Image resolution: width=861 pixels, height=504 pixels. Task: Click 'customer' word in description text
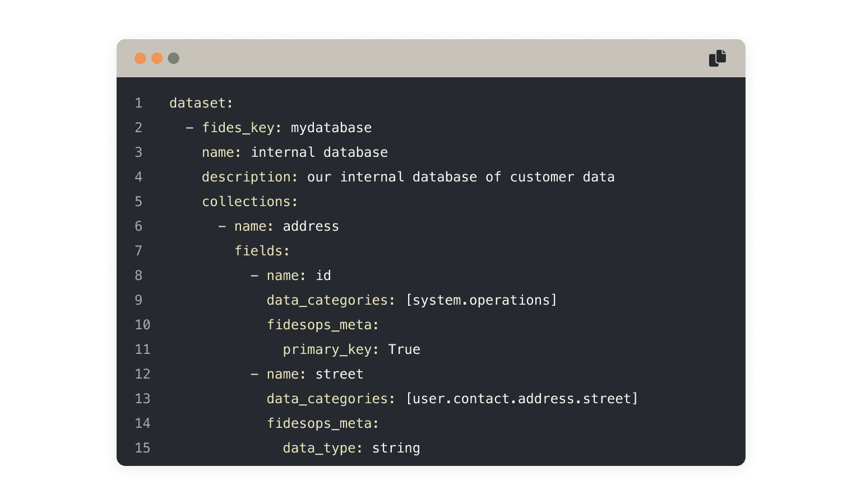coord(542,177)
